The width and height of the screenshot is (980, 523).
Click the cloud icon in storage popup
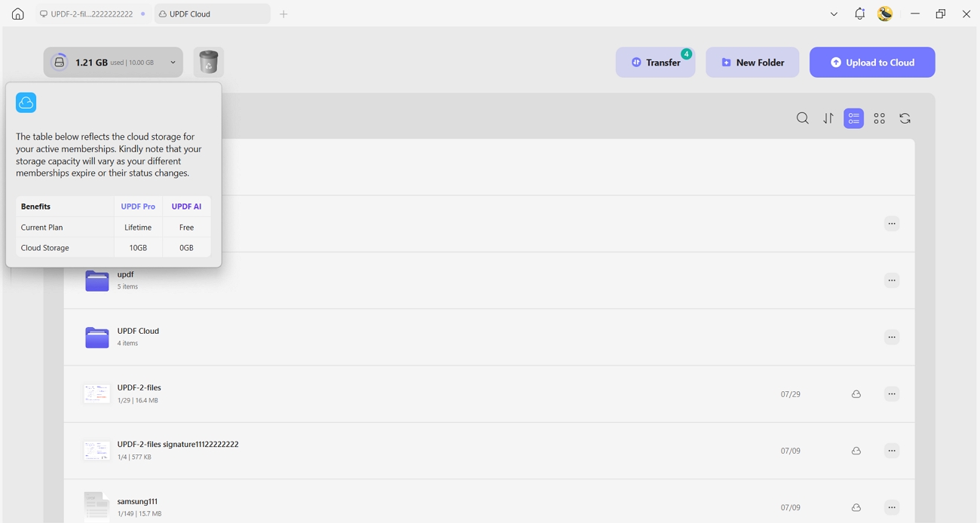click(26, 102)
